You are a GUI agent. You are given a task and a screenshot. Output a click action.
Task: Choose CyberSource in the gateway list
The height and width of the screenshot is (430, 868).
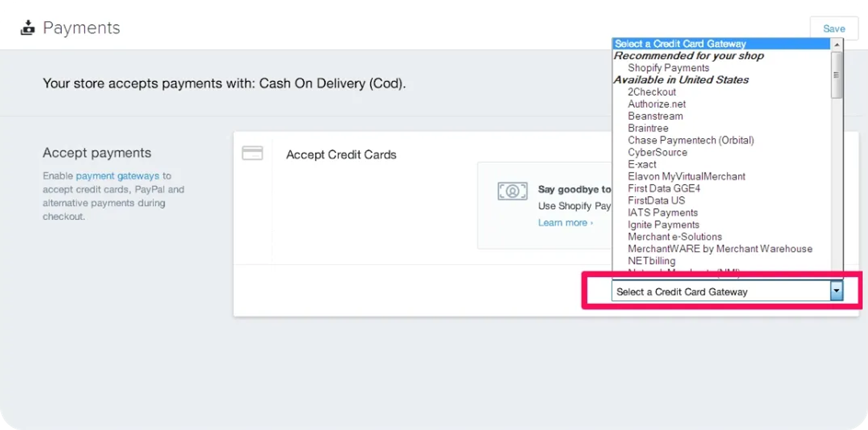click(658, 152)
